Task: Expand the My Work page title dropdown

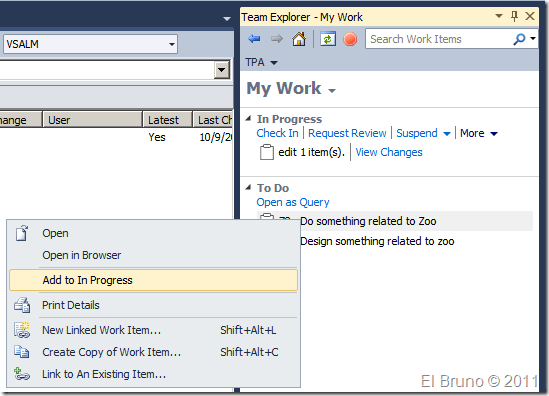Action: coord(332,91)
